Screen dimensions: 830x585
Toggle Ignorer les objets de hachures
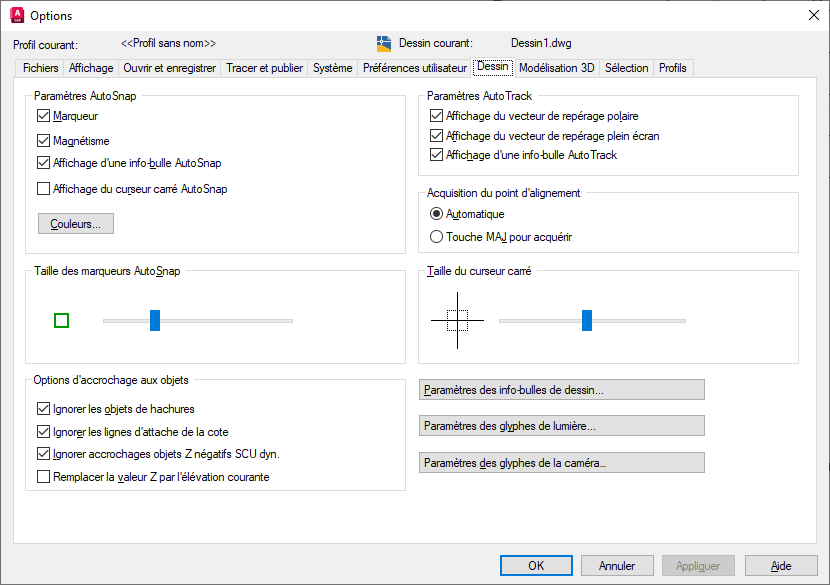point(43,408)
